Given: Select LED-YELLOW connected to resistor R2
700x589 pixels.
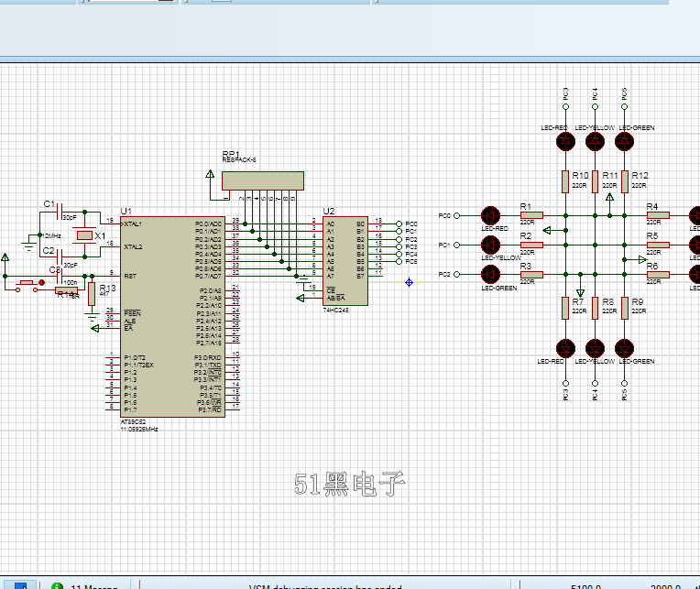Looking at the screenshot, I should (x=490, y=245).
